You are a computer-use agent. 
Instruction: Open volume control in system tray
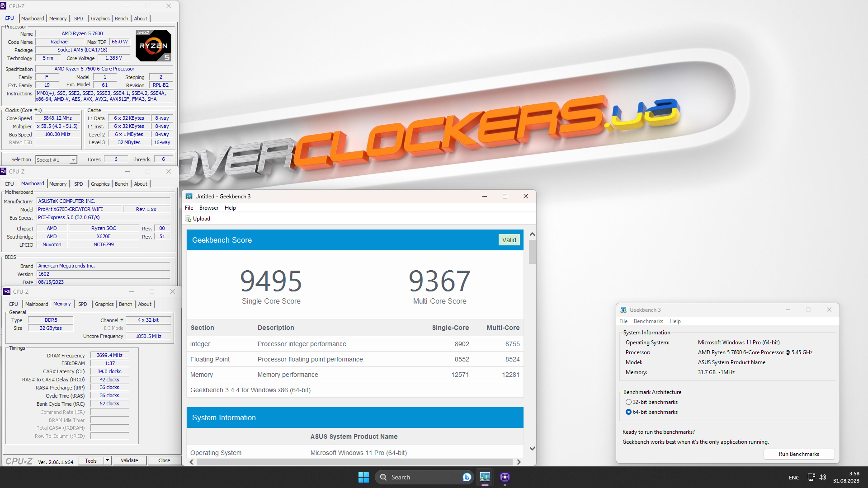coord(822,477)
